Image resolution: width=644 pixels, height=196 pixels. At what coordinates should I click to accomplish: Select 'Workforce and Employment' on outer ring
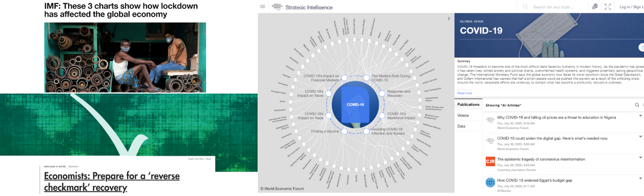[431, 117]
